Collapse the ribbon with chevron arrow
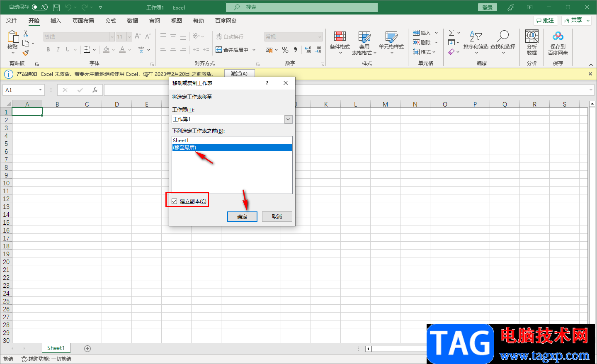 pyautogui.click(x=591, y=64)
